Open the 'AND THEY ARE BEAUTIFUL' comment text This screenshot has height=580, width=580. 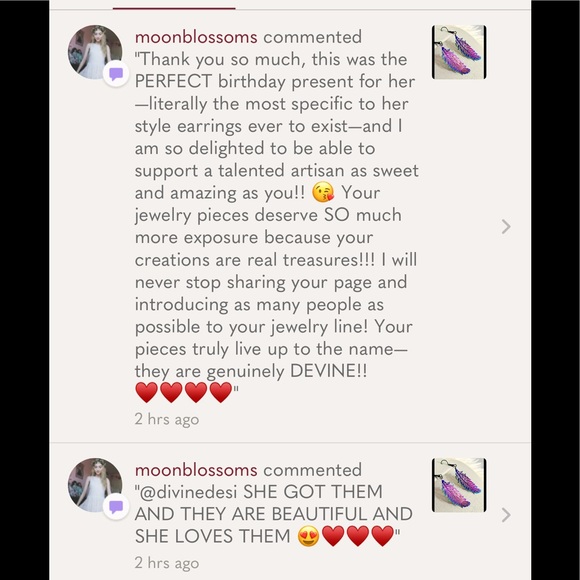[x=273, y=514]
